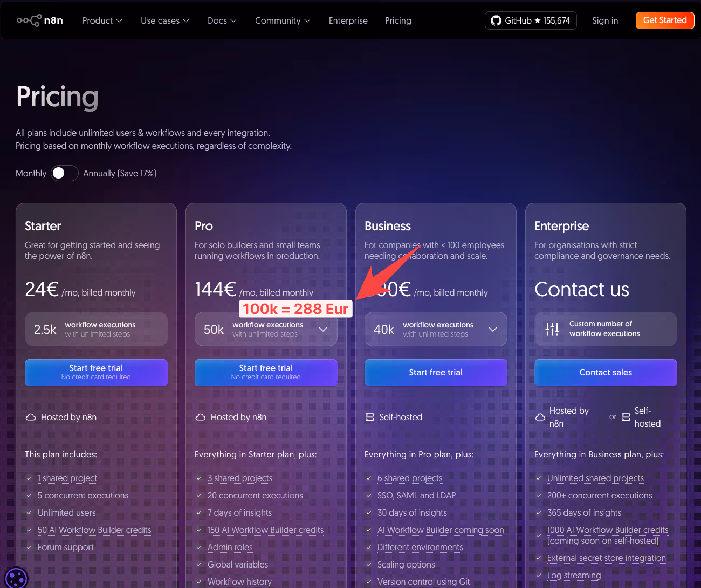This screenshot has width=701, height=588.
Task: Click Contact sales on Enterprise plan
Action: pos(606,372)
